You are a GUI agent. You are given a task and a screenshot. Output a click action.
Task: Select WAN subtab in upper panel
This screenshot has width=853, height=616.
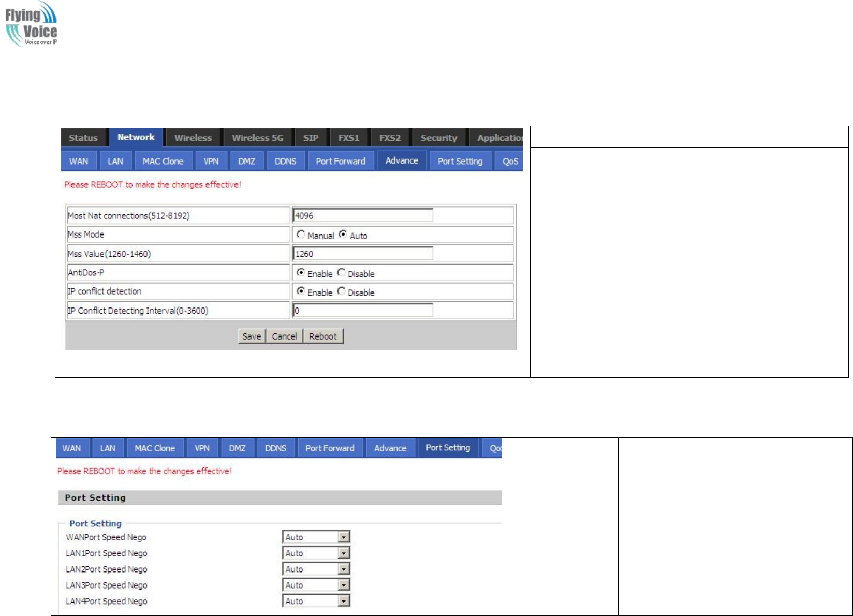tap(79, 161)
